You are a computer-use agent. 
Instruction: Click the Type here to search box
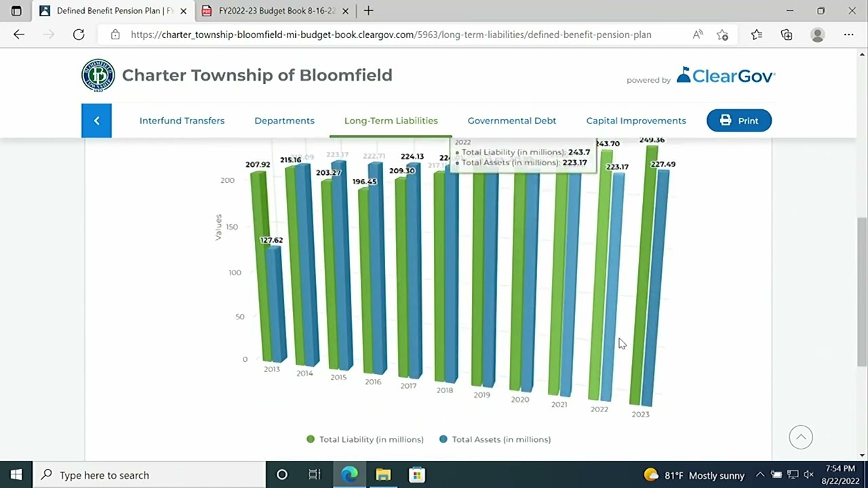tap(149, 475)
